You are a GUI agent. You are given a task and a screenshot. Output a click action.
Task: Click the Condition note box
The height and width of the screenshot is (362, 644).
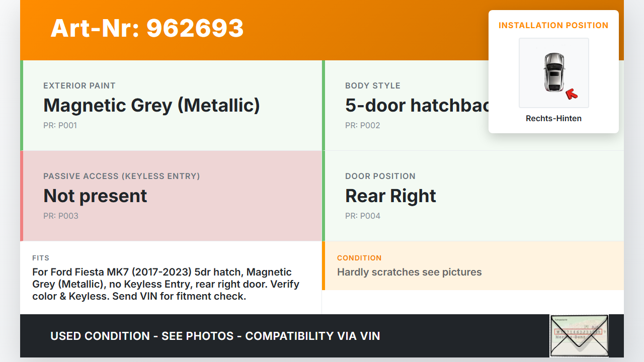[473, 265]
